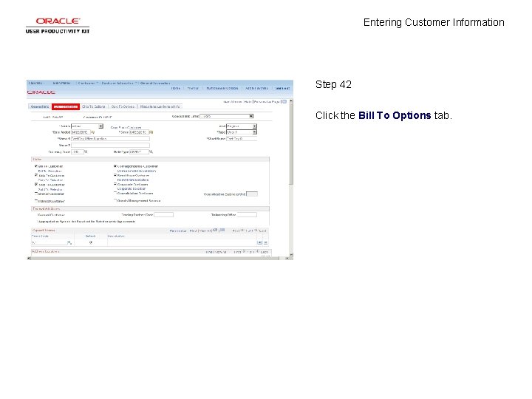Click scroll down arrow of vertical scrollbar

coord(291,254)
